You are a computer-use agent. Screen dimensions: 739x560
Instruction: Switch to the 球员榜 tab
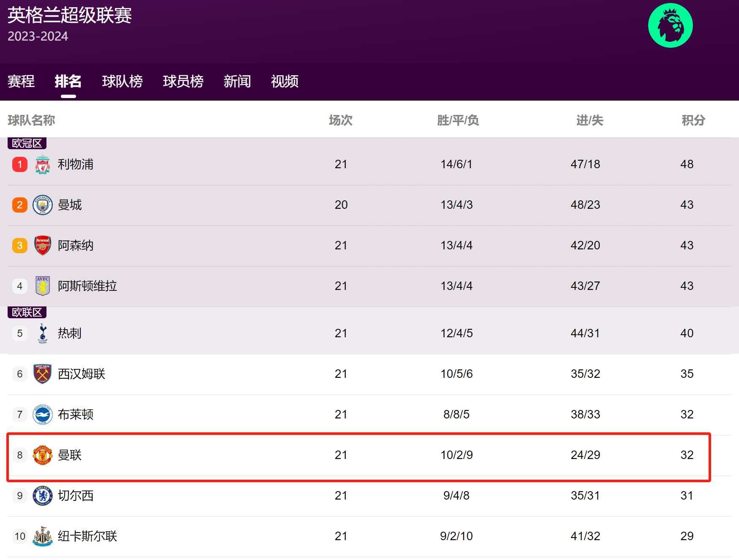[183, 81]
